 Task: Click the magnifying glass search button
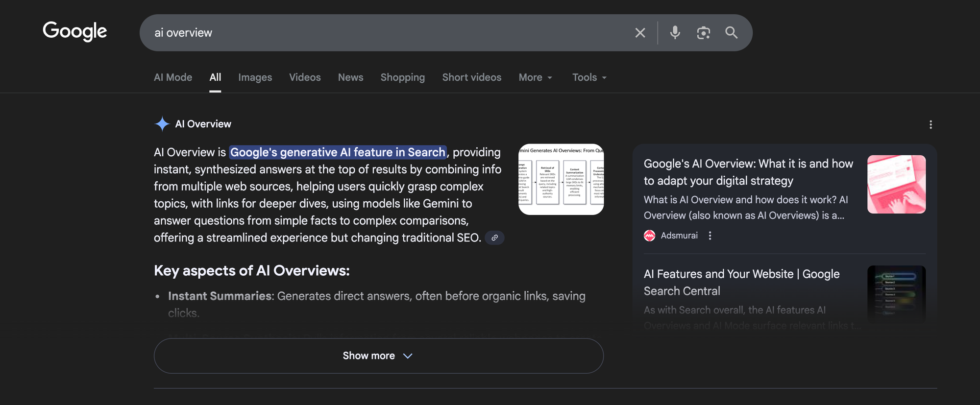731,33
